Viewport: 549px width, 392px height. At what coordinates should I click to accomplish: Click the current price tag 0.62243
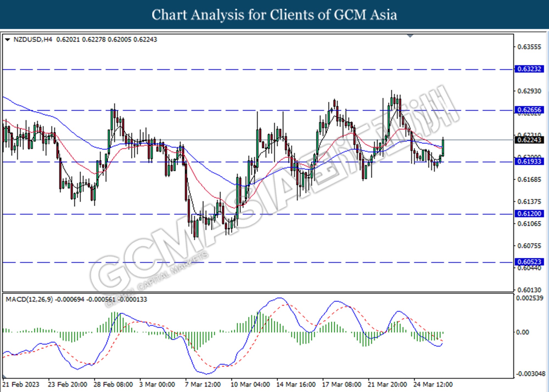[x=529, y=140]
